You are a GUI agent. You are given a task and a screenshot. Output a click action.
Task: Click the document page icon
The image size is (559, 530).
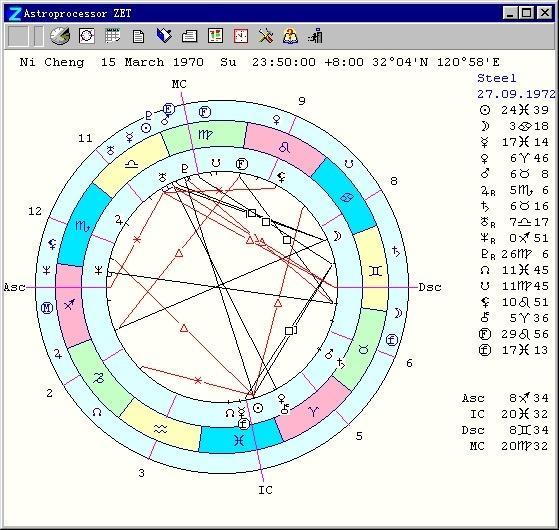point(138,36)
